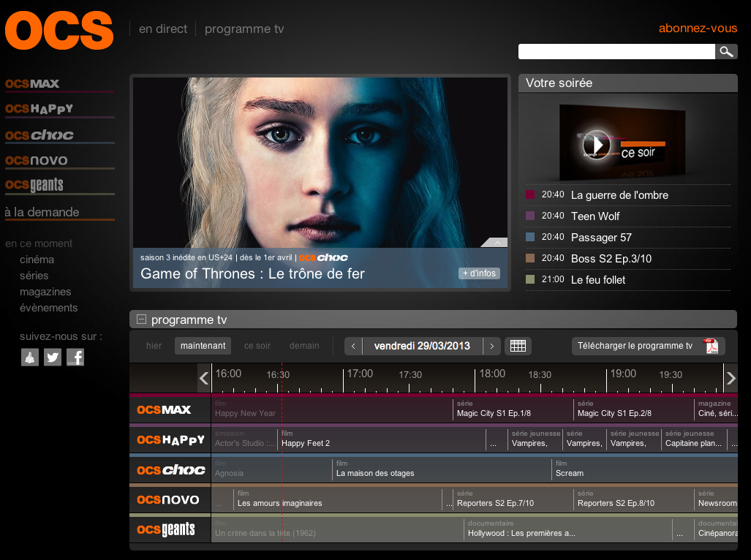The width and height of the screenshot is (751, 560).
Task: Select 'Hollywood : Les premières a...' documentary
Action: pos(568,529)
